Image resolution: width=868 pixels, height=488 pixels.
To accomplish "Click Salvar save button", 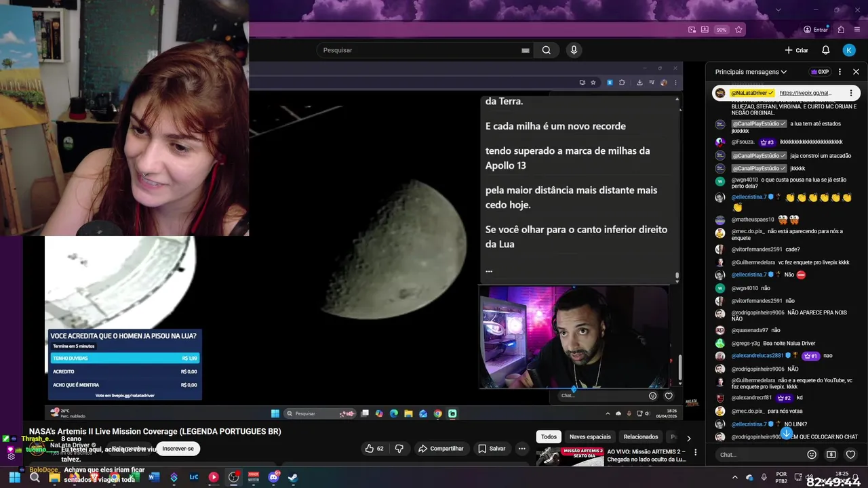I will (x=492, y=448).
